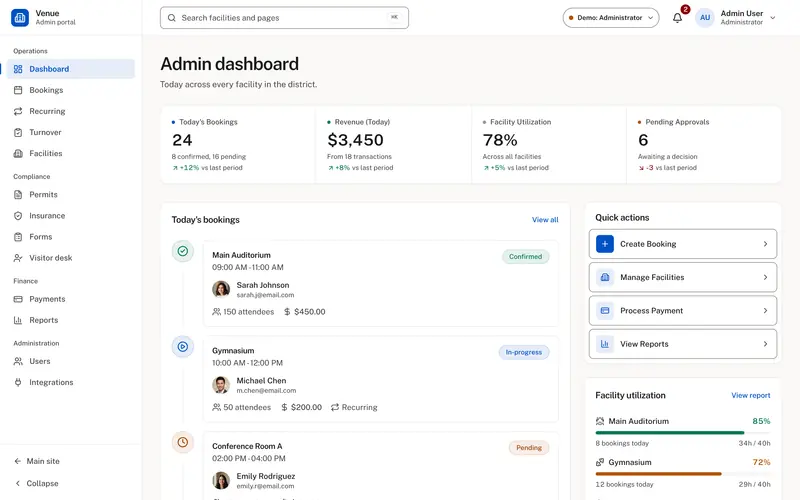This screenshot has width=800, height=500.
Task: Click the Users people icon
Action: click(x=18, y=361)
